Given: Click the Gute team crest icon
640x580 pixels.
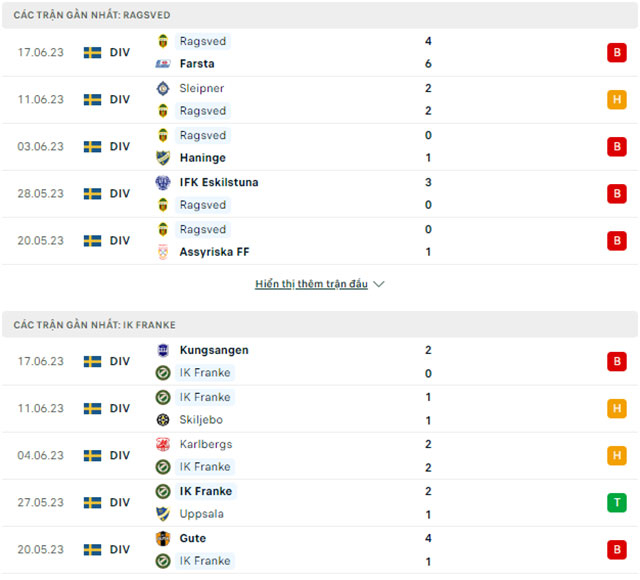Looking at the screenshot, I should [x=163, y=538].
